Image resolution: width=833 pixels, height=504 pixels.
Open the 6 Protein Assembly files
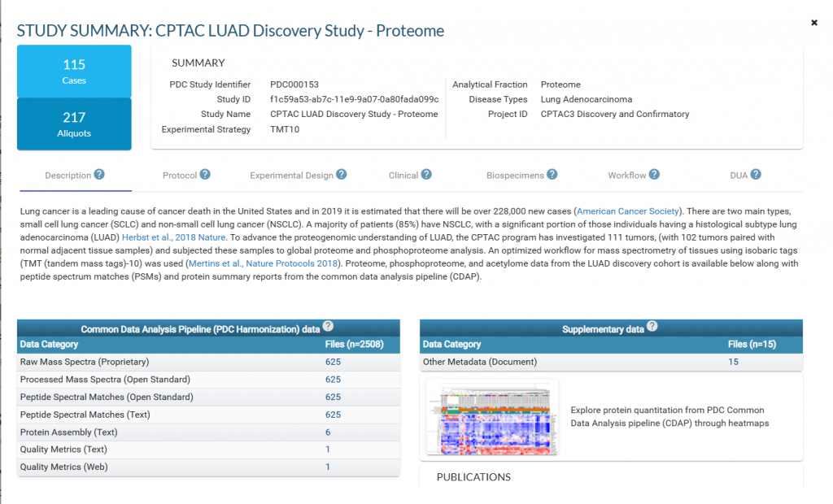click(x=328, y=432)
